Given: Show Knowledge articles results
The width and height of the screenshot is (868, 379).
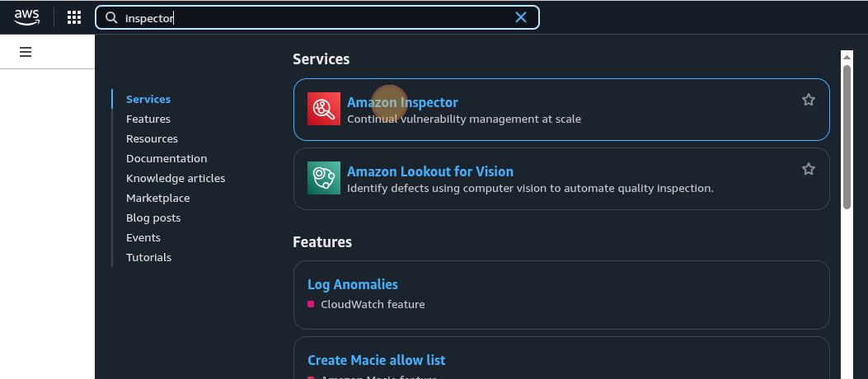Looking at the screenshot, I should pyautogui.click(x=176, y=178).
